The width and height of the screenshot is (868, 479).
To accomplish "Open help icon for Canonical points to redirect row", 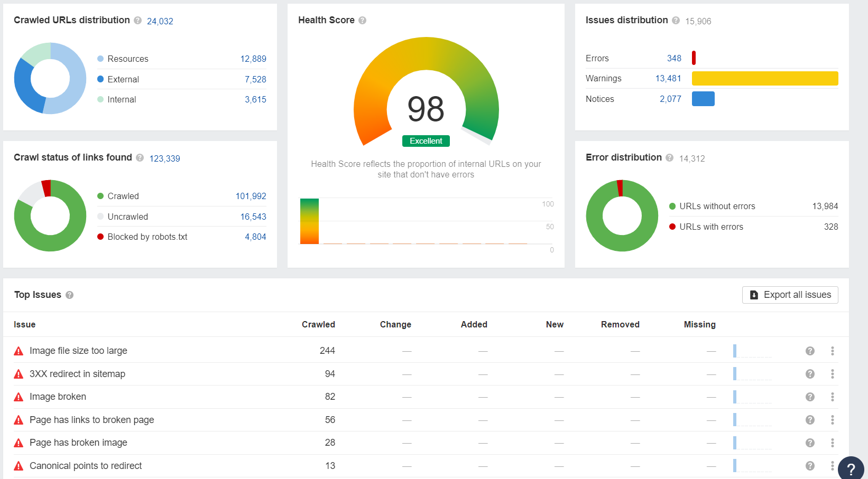I will [x=810, y=466].
